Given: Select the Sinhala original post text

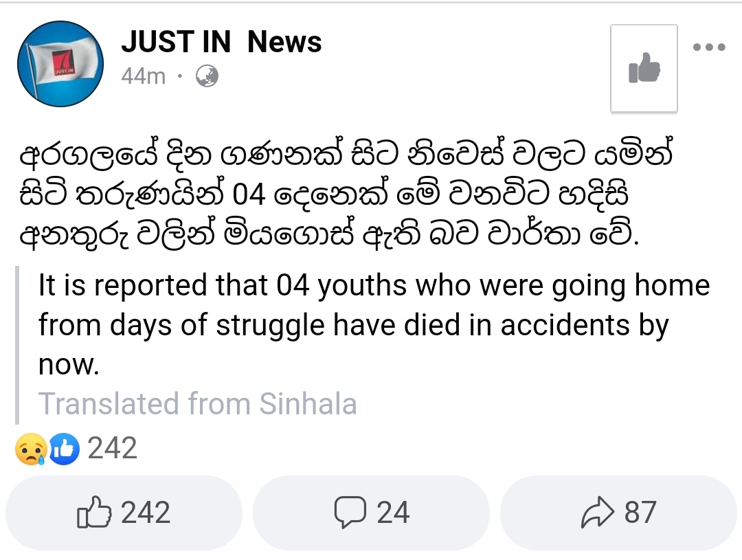Looking at the screenshot, I should (346, 194).
